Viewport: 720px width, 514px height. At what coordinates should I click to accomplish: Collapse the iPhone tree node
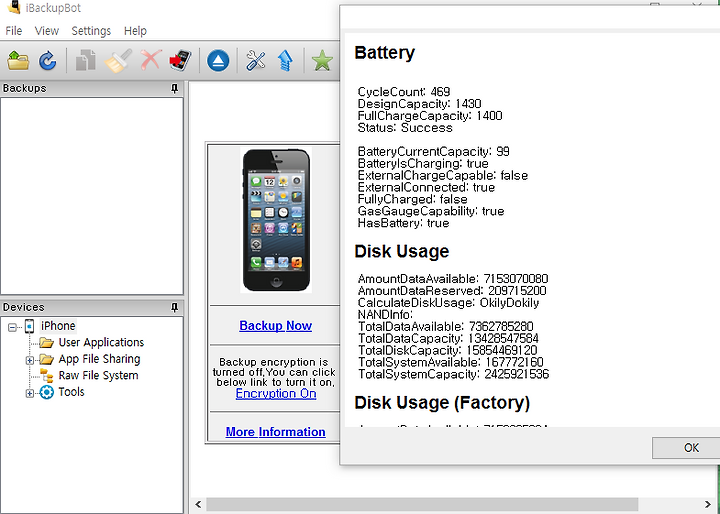coord(12,327)
